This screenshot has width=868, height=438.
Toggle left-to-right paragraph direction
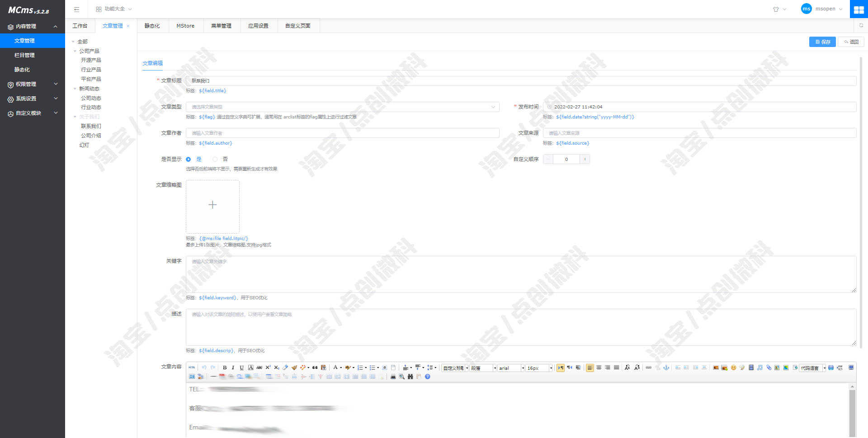[561, 367]
